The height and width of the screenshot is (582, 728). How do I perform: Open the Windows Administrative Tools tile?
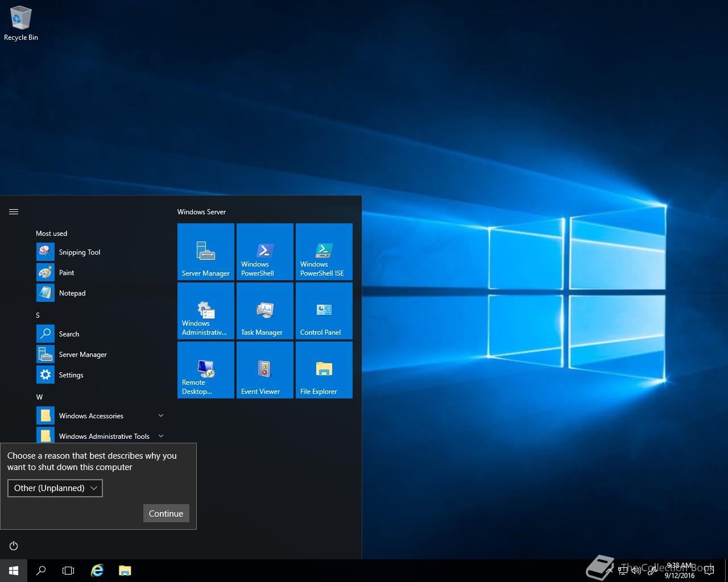tap(206, 311)
